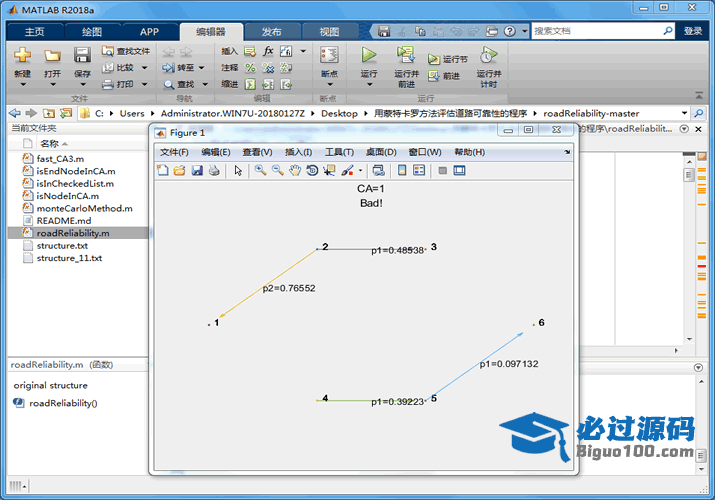Viewport: 715px width, 500px height.
Task: Select the Zoom Out magnifier tool
Action: click(278, 170)
